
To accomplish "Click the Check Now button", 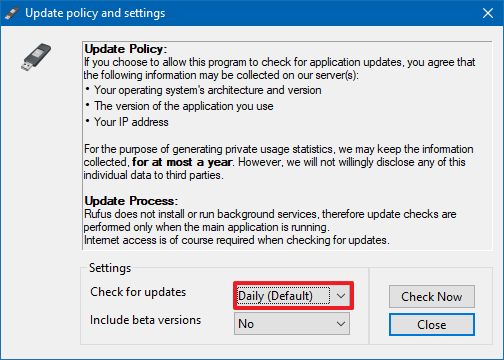I will [432, 296].
